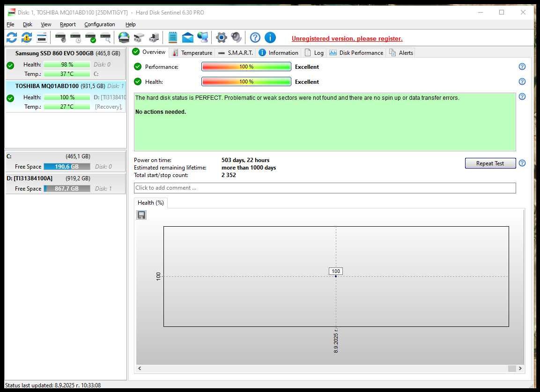Open the View menu

pos(46,24)
